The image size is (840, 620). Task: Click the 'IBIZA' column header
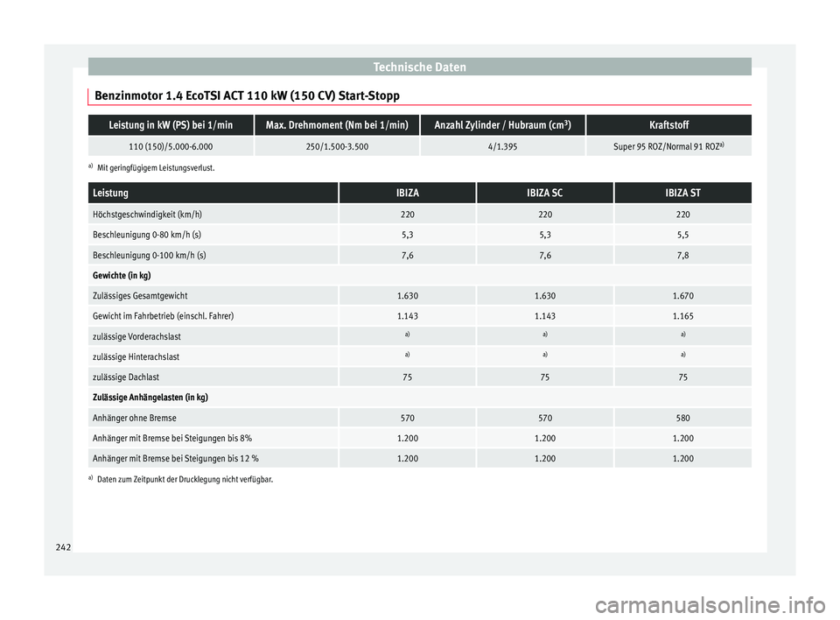408,193
